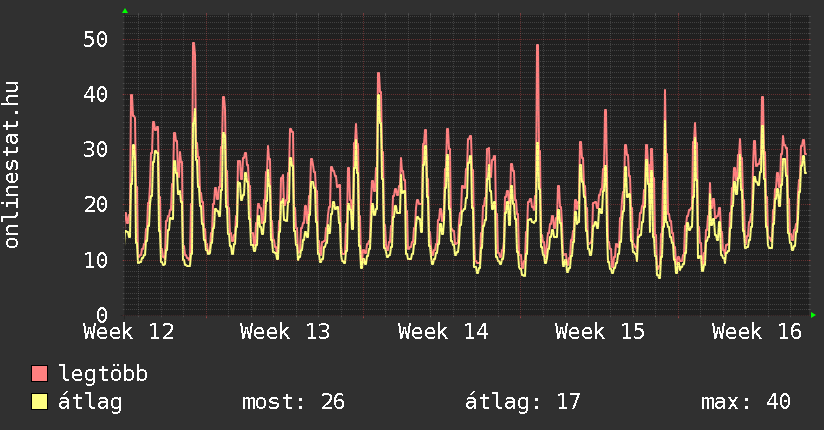Screen dimensions: 824x430
Task: Click the átlag legend text
Action: pyautogui.click(x=91, y=402)
